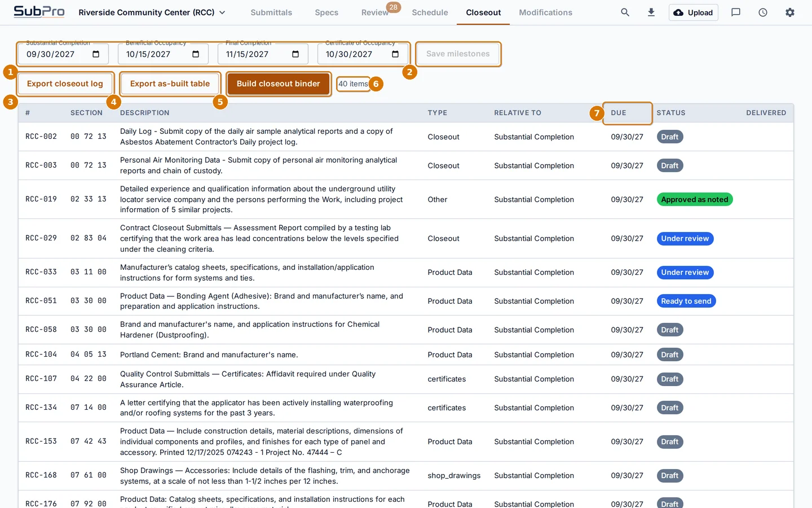Click Draft status for RCC-168

[670, 476]
